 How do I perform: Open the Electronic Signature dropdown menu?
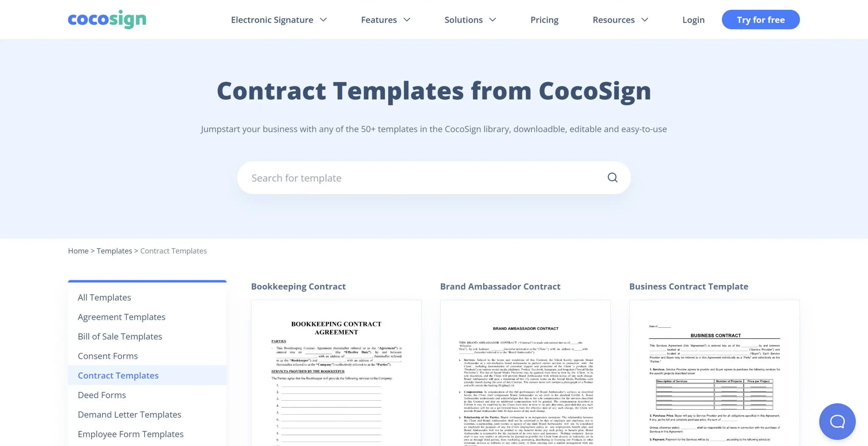pyautogui.click(x=278, y=19)
